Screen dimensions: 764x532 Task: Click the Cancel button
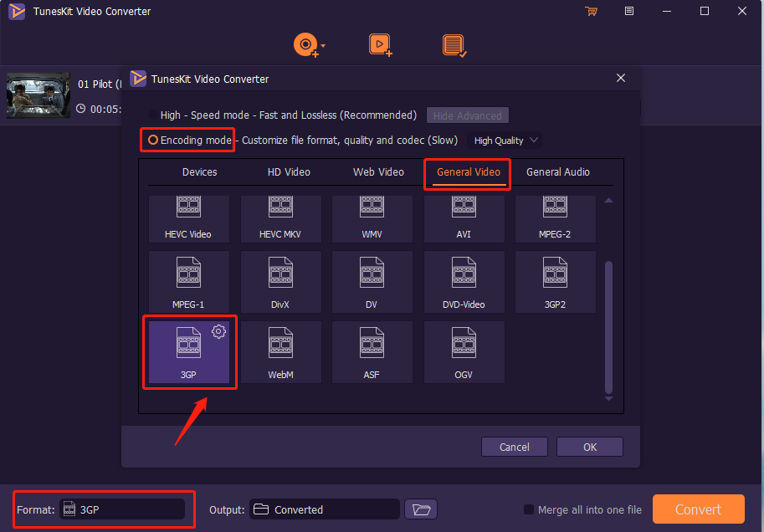pyautogui.click(x=515, y=447)
